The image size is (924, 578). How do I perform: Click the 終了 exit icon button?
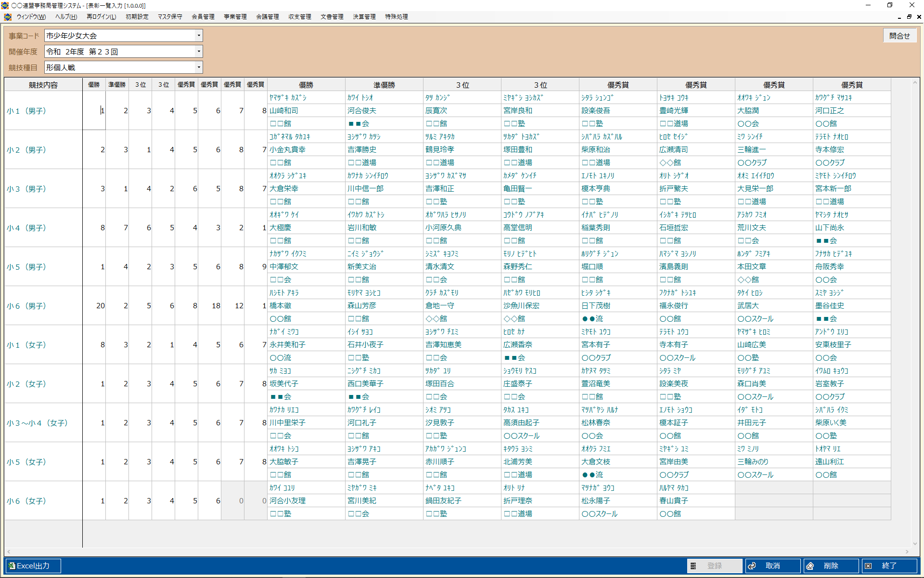click(868, 566)
